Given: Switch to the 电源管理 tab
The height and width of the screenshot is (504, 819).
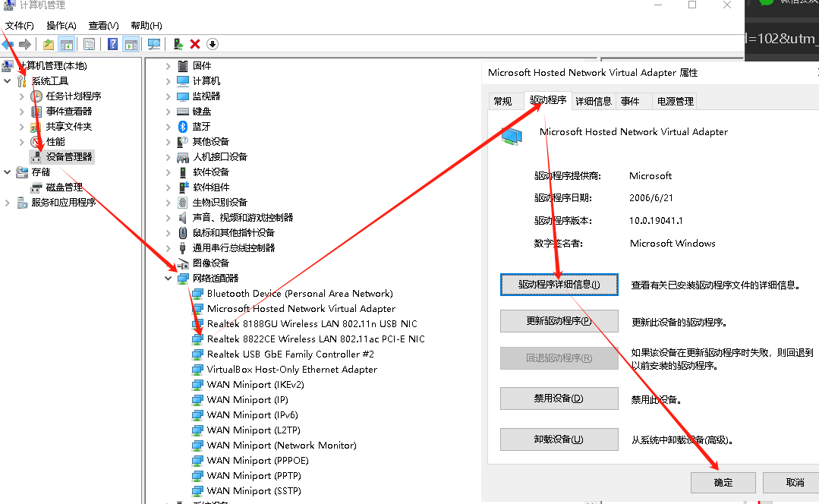Looking at the screenshot, I should point(675,101).
